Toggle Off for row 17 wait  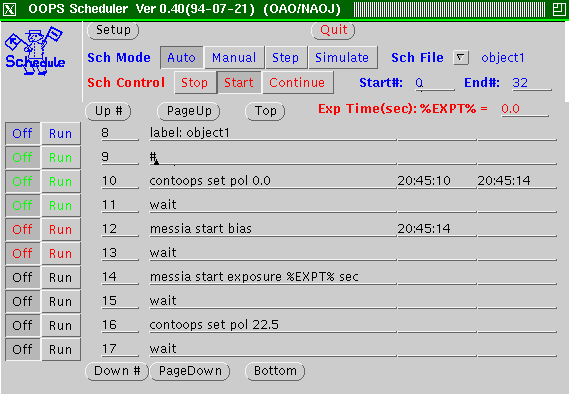point(22,349)
